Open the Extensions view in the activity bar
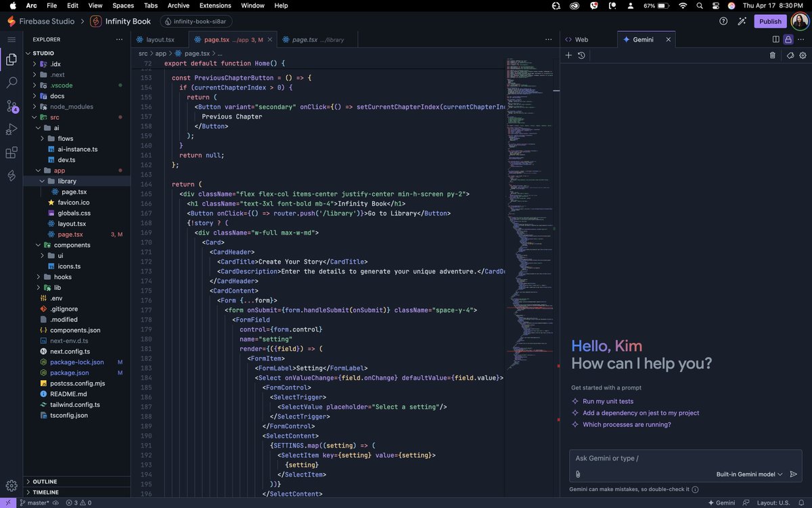The height and width of the screenshot is (508, 812). [10, 152]
